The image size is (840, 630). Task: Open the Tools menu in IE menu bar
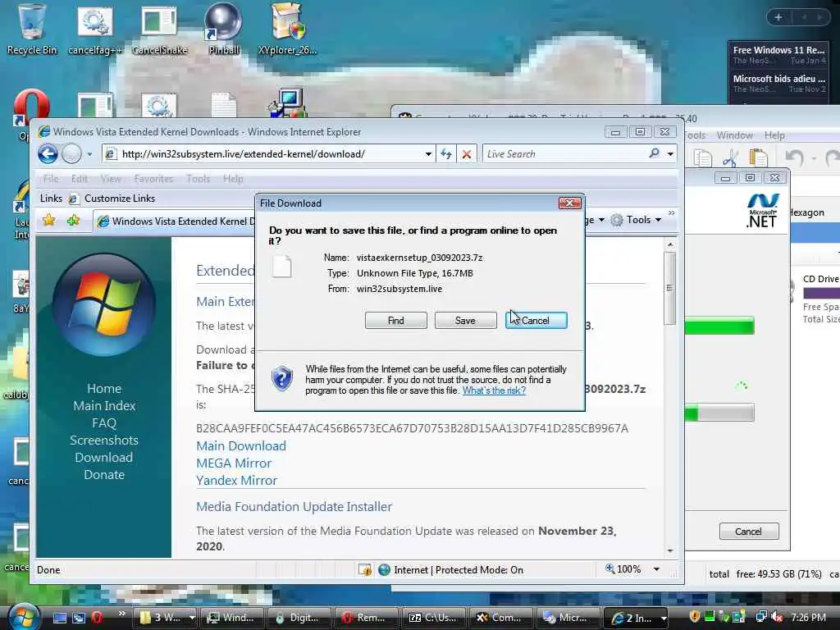pos(199,179)
